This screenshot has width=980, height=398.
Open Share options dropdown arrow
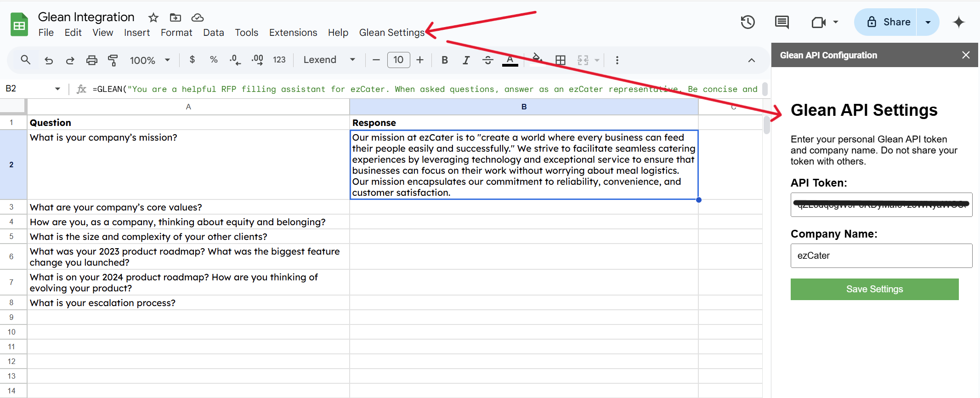(x=928, y=22)
